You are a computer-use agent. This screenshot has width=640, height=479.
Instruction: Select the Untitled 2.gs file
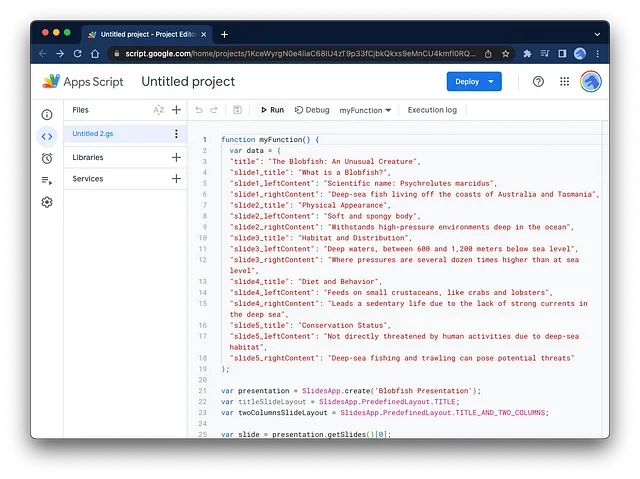pyautogui.click(x=125, y=134)
